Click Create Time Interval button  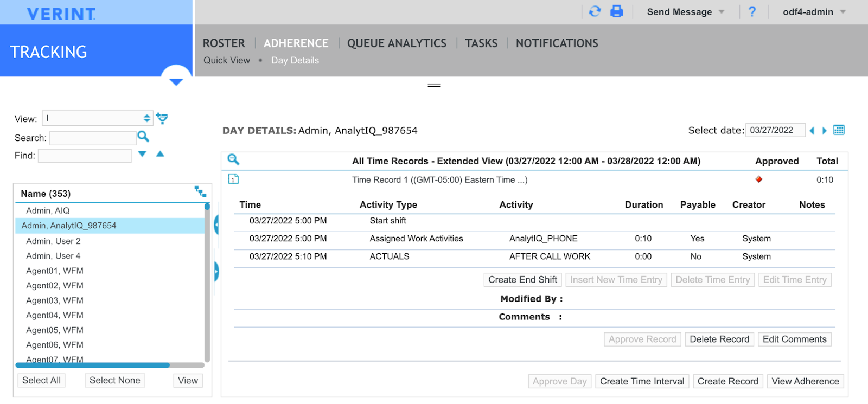point(642,382)
